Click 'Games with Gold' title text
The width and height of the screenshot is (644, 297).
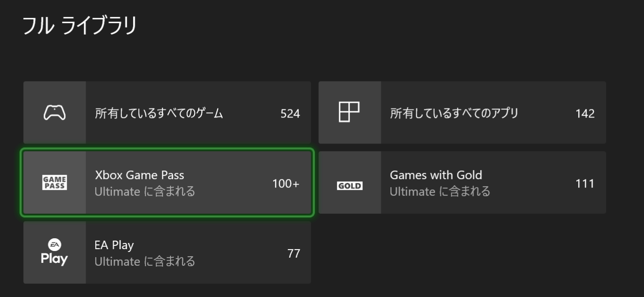pyautogui.click(x=436, y=175)
